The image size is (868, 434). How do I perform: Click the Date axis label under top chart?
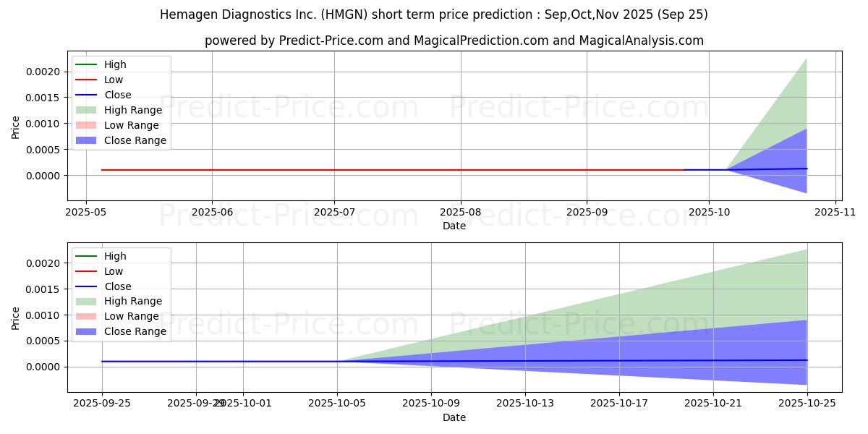tap(454, 226)
